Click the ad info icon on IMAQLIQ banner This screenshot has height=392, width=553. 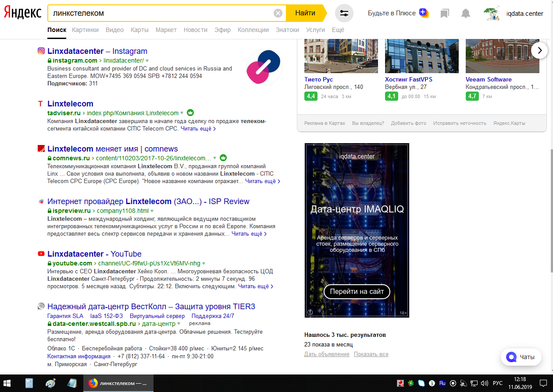pos(310,312)
